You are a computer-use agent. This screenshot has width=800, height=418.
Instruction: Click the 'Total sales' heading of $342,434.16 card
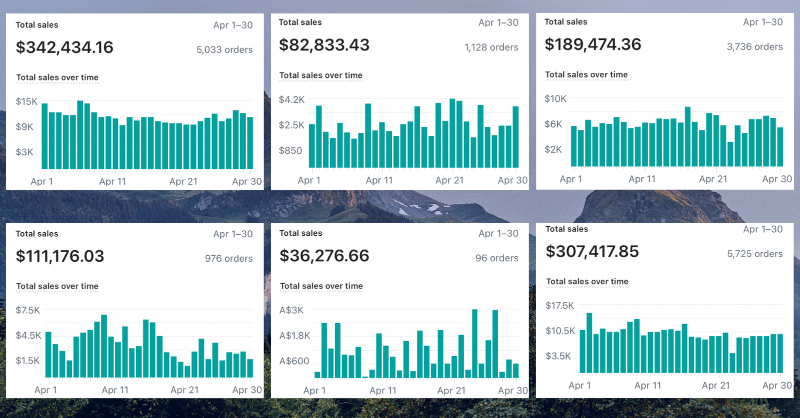(x=37, y=25)
